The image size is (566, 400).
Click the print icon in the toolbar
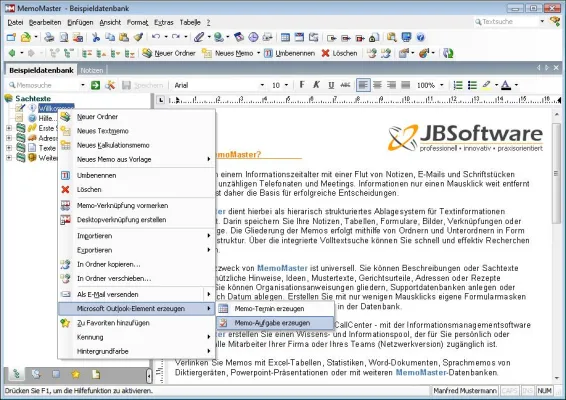coord(49,37)
